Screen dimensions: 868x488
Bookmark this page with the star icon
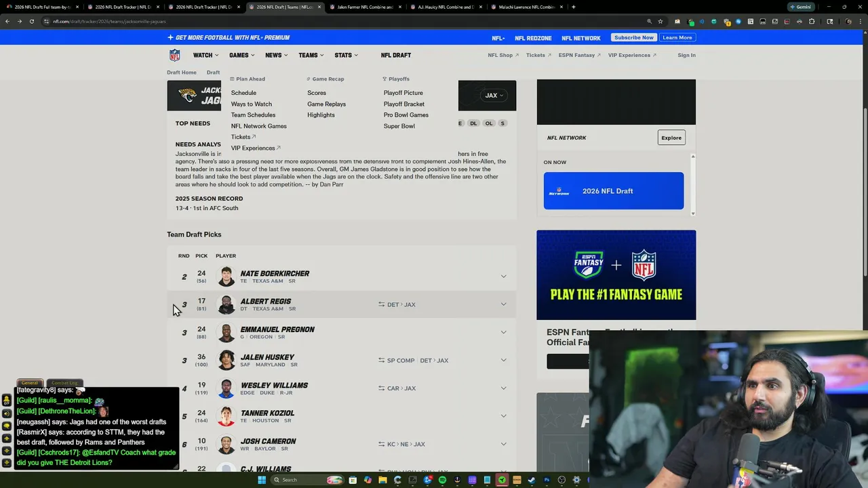(x=660, y=21)
